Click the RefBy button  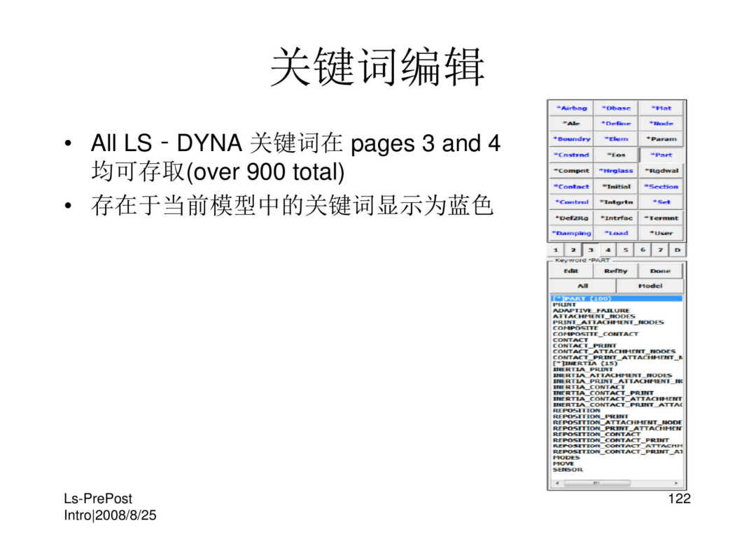click(616, 271)
